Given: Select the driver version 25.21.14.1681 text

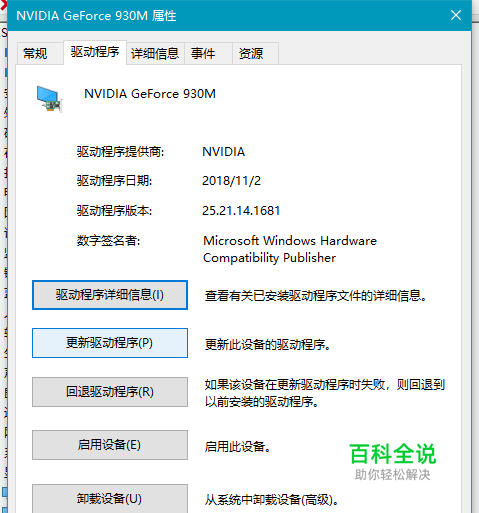Looking at the screenshot, I should [241, 211].
